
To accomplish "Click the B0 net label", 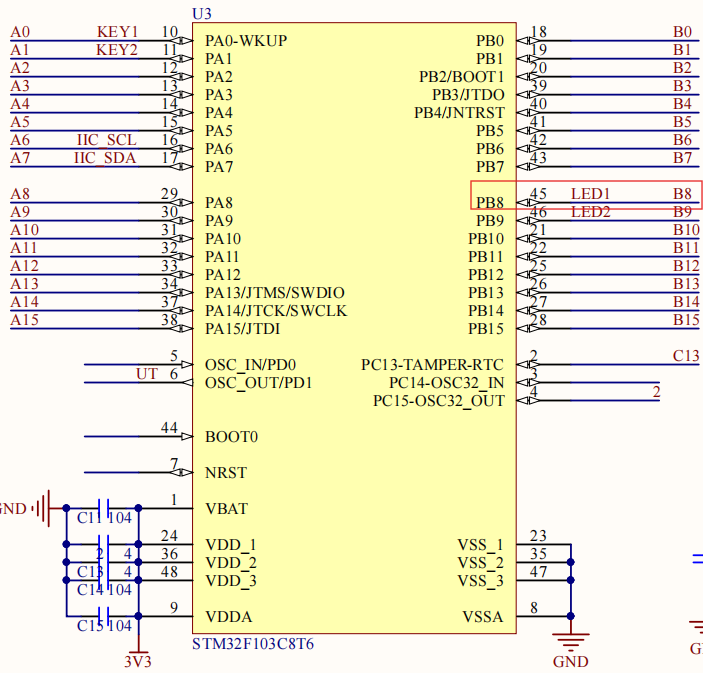I will click(682, 32).
